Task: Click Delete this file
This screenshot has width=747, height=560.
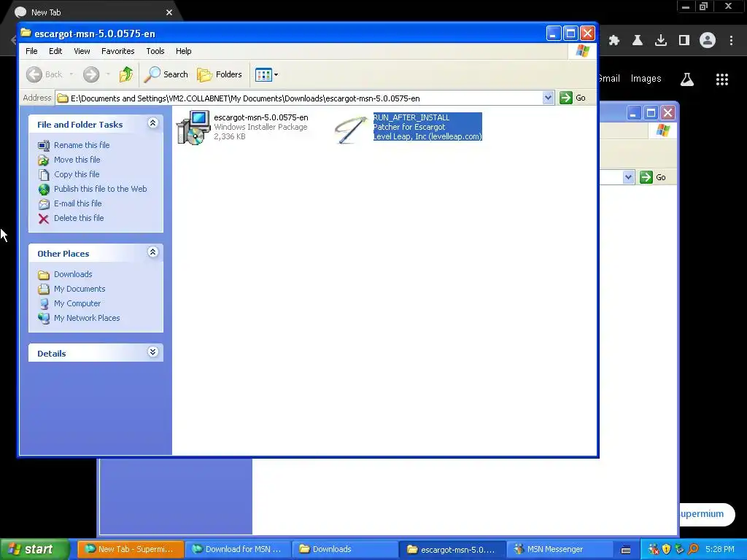Action: [79, 218]
